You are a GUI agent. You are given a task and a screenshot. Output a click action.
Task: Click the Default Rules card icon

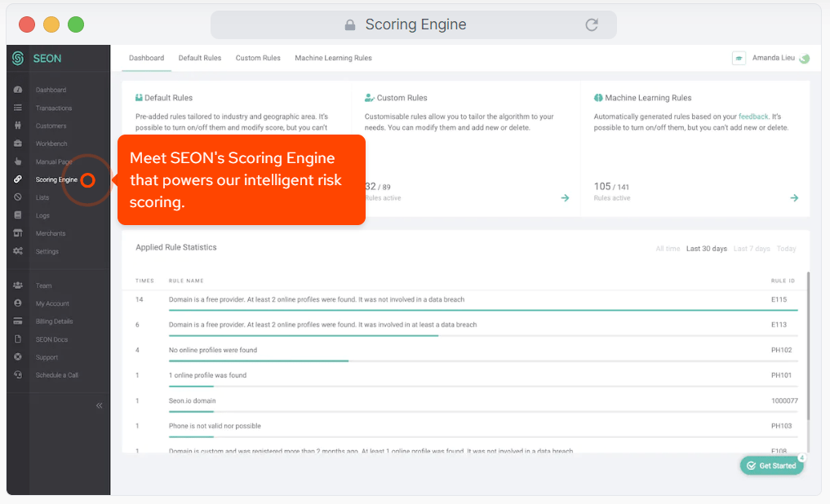coord(139,98)
